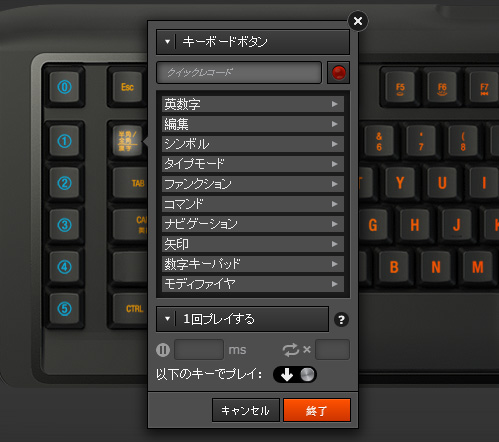This screenshot has width=499, height=442.
Task: Select the Esc key on keyboard
Action: pyautogui.click(x=127, y=87)
